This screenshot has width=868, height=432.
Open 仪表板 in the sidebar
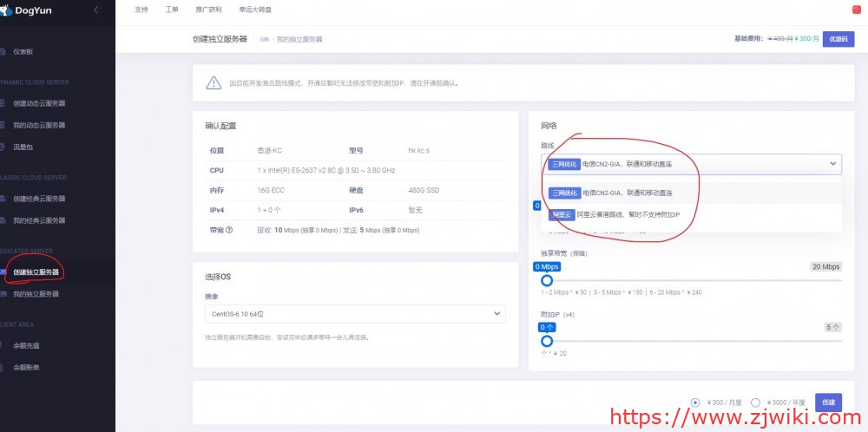(x=23, y=51)
